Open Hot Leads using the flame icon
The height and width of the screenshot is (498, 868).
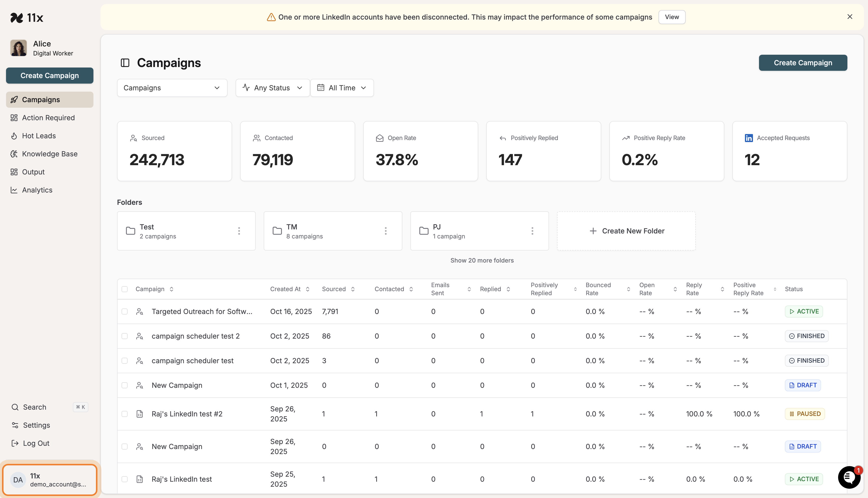[14, 136]
